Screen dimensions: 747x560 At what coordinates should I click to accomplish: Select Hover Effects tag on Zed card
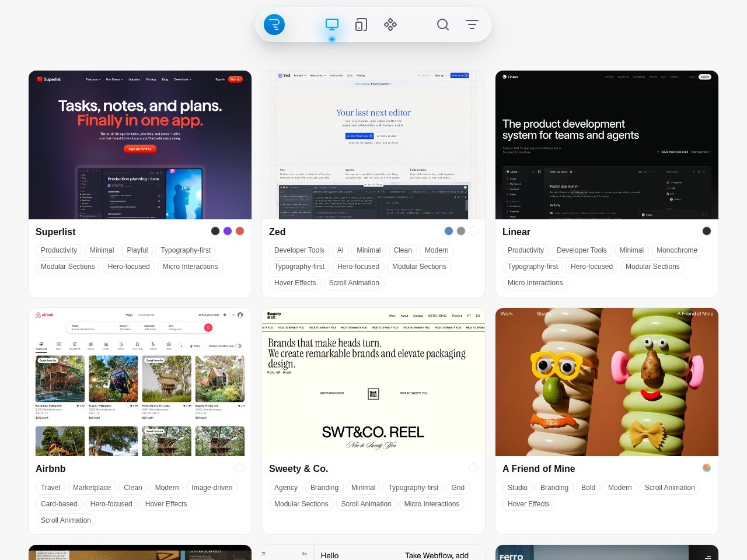[x=295, y=283]
